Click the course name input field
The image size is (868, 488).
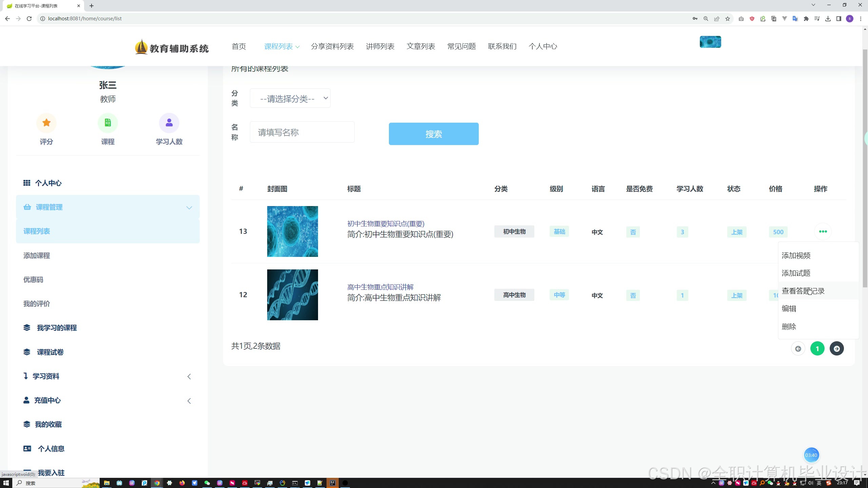point(302,132)
